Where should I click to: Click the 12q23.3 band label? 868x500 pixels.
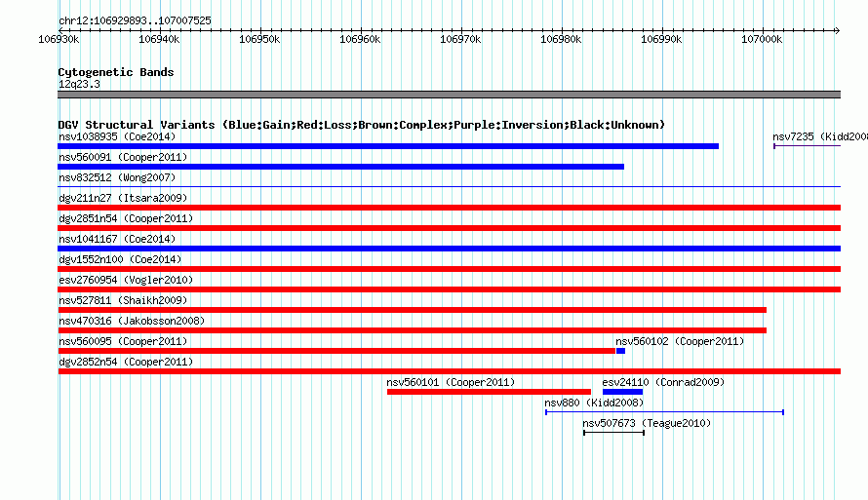(x=79, y=84)
